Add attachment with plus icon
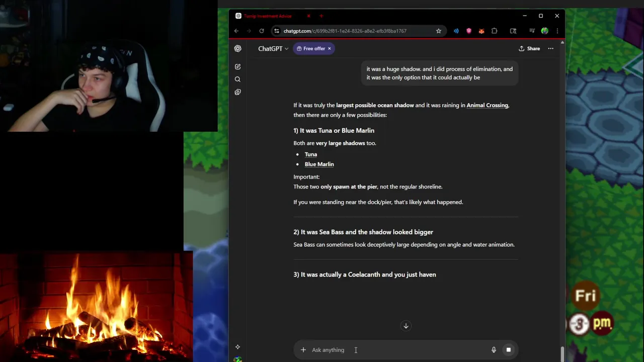Screen dimensions: 644x362 pyautogui.click(x=303, y=350)
